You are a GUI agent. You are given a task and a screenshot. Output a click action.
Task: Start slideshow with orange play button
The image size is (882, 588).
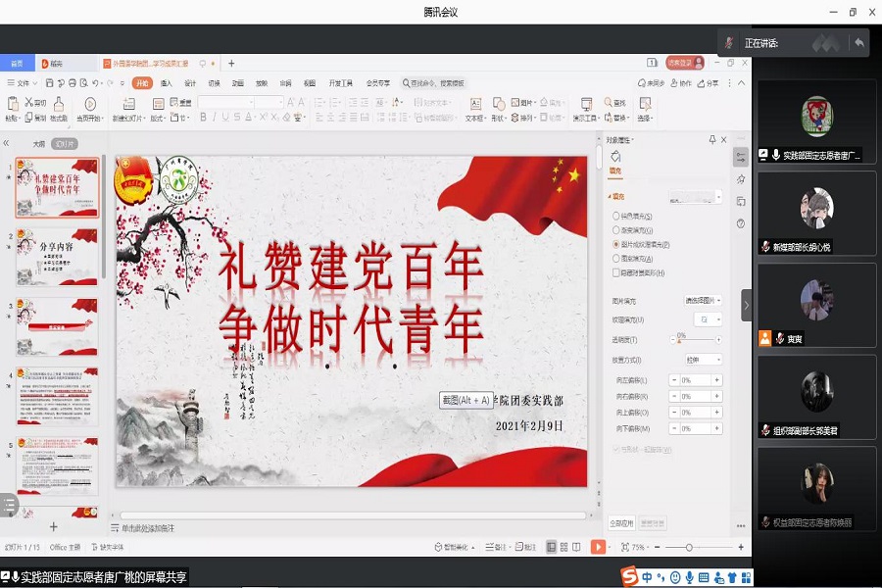(x=598, y=547)
